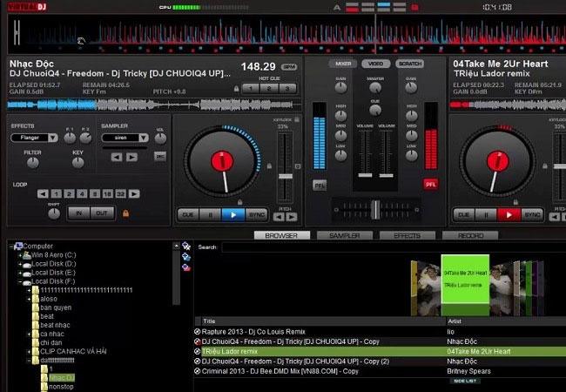Open the Flanger effect dropdown
This screenshot has height=392, width=566.
click(53, 138)
